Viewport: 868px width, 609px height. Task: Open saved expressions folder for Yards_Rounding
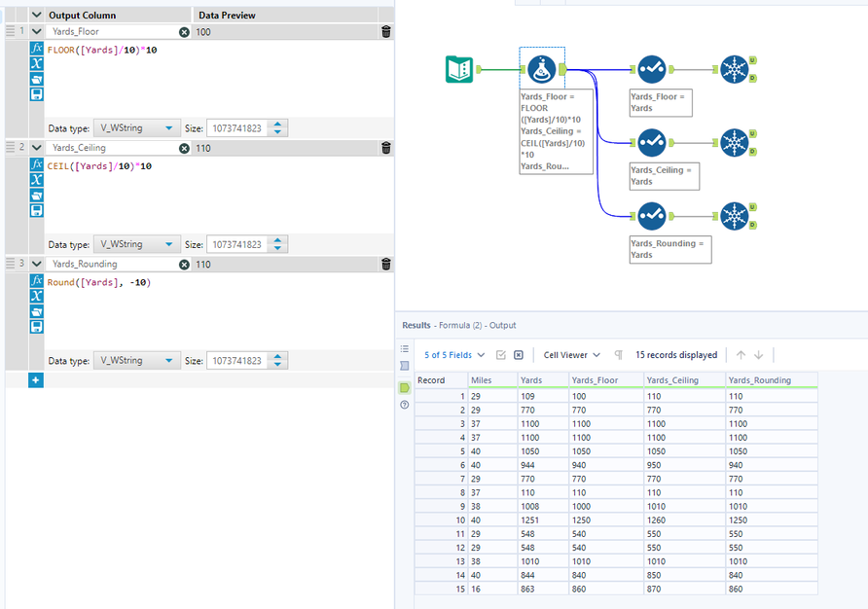[37, 311]
